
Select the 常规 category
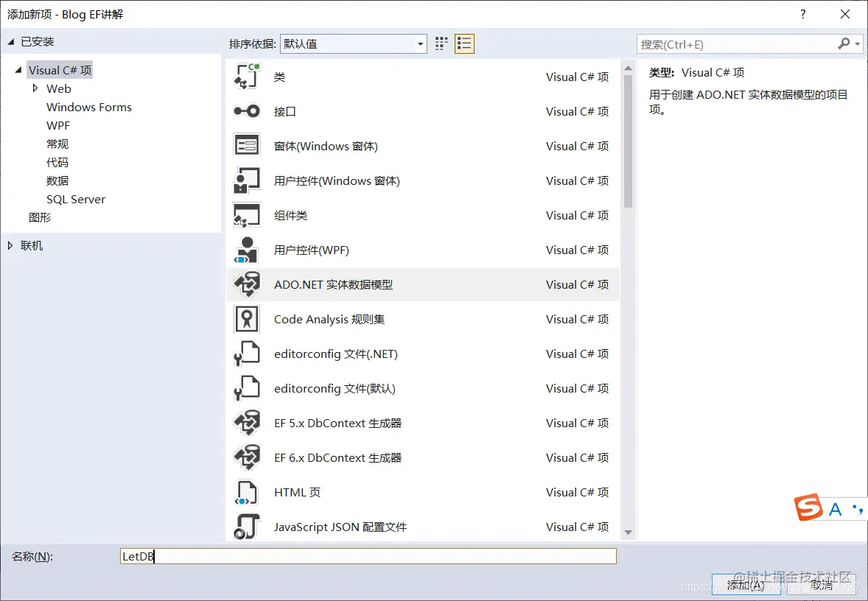pyautogui.click(x=57, y=144)
